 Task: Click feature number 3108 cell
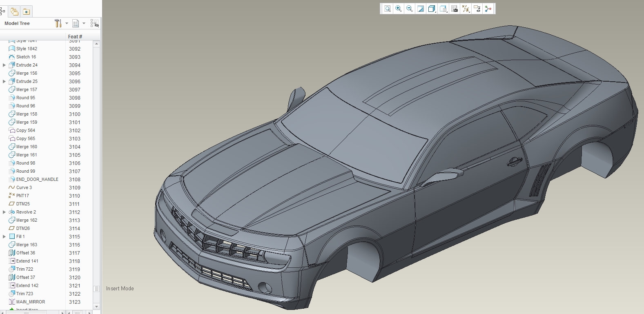coord(75,179)
